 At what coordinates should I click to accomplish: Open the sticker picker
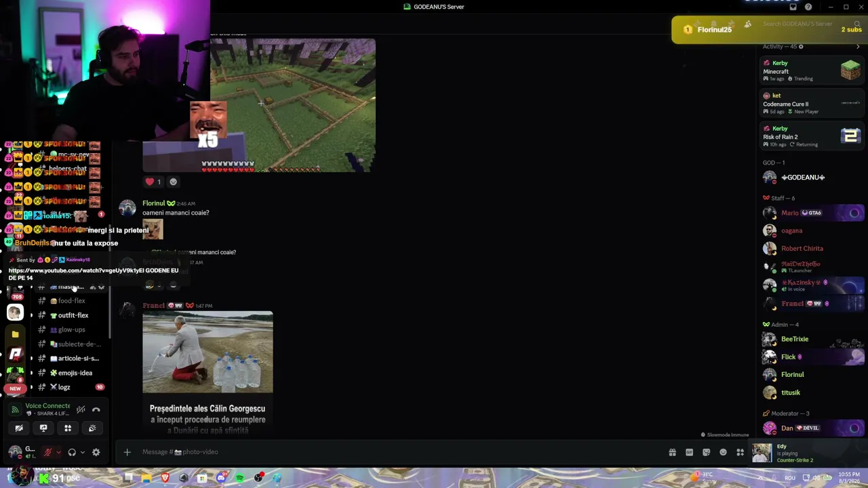click(706, 452)
